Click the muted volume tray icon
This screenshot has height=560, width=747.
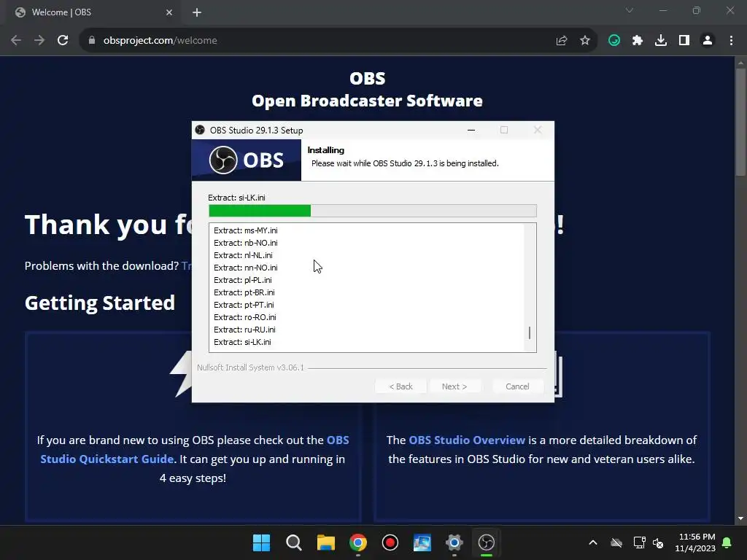pos(658,542)
